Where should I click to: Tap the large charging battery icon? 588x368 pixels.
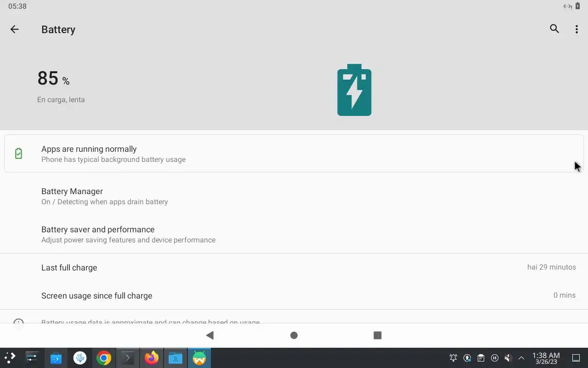coord(354,90)
